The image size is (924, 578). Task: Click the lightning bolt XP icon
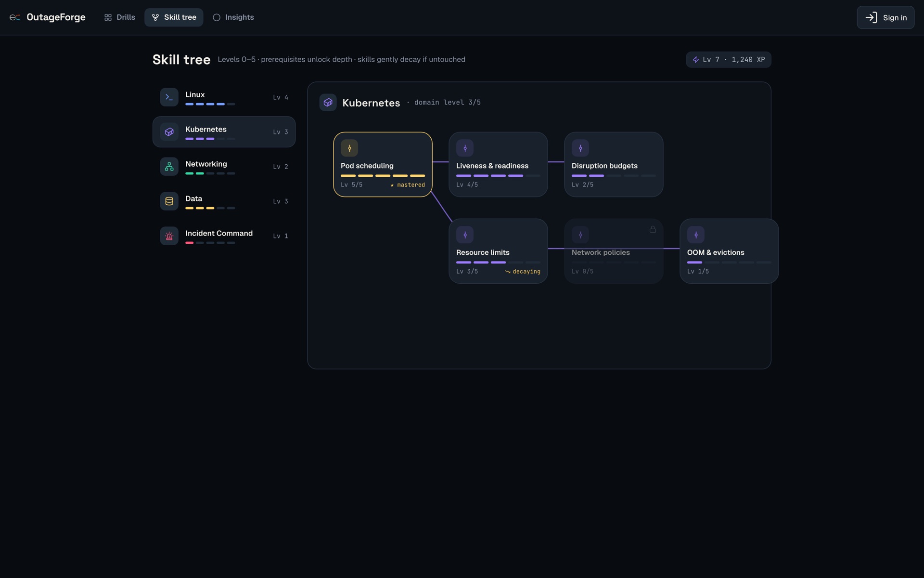point(696,60)
